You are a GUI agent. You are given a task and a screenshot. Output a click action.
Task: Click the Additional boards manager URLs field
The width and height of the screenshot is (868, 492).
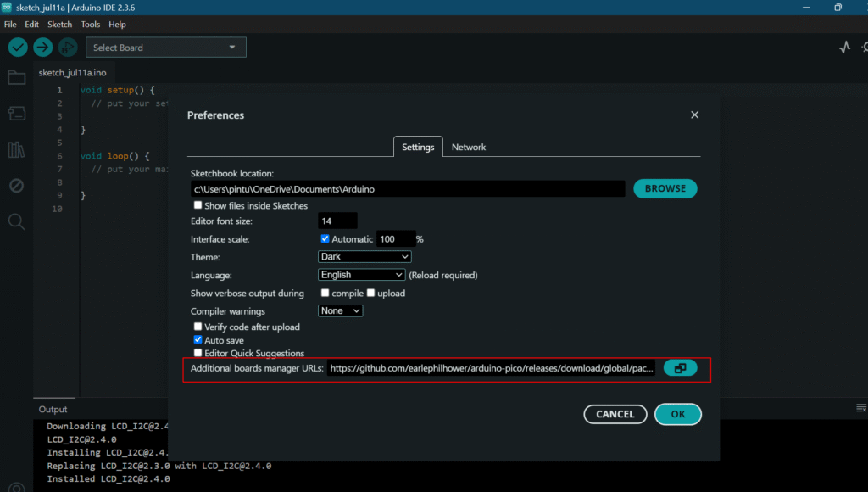coord(491,368)
